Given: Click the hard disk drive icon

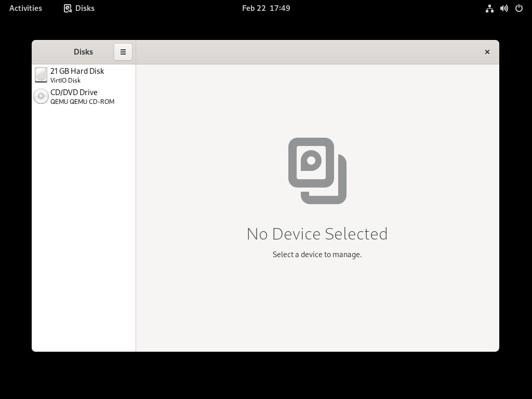Looking at the screenshot, I should tap(41, 75).
